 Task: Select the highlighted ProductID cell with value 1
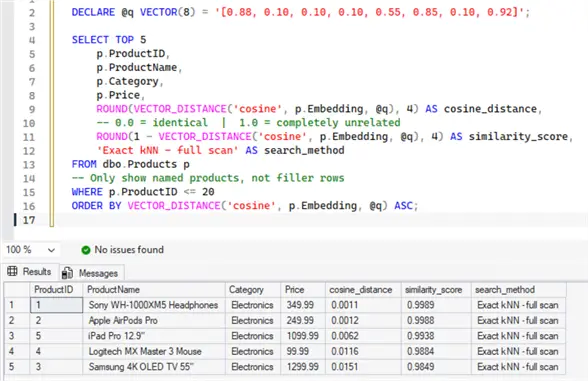click(x=57, y=305)
